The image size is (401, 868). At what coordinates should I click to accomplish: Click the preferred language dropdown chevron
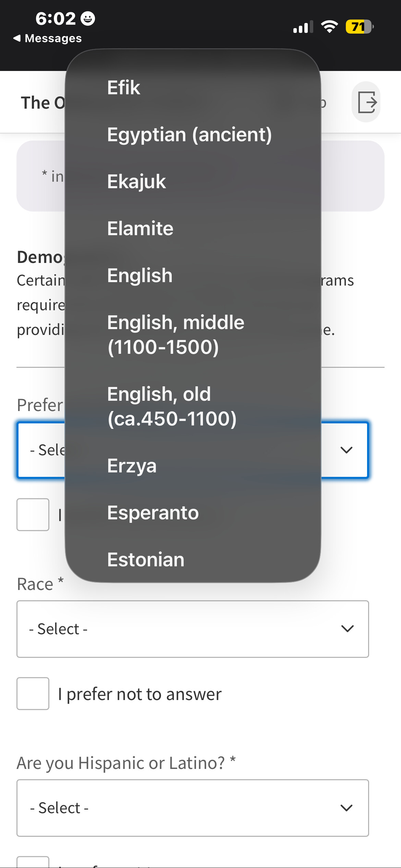coord(347,450)
